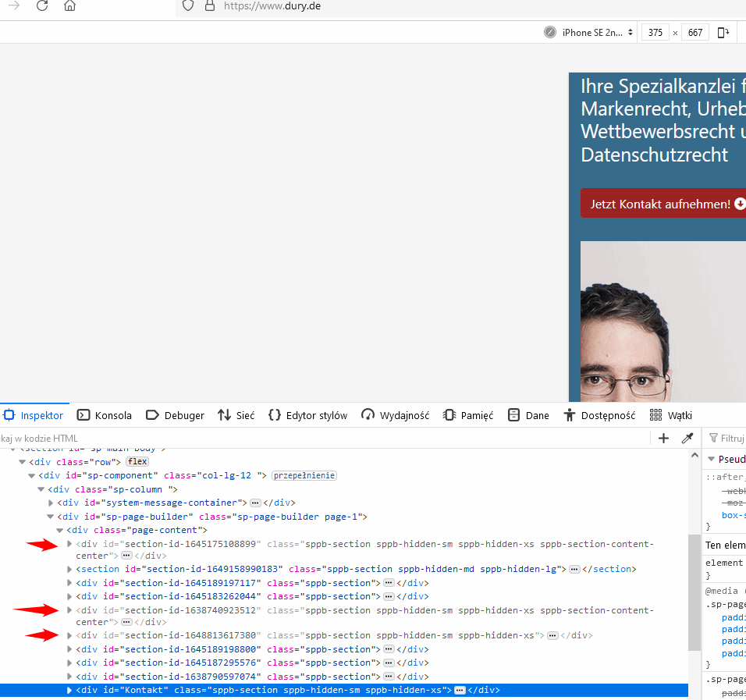Rotate the viewport orientation
746x700 pixels.
pos(723,33)
